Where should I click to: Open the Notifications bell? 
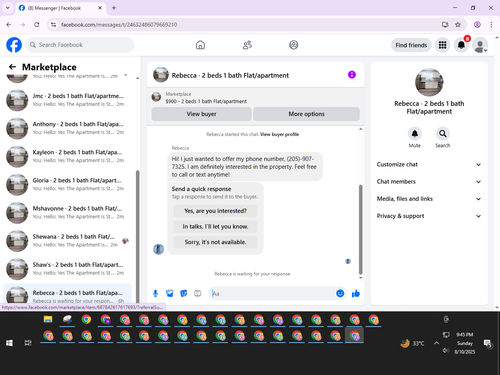461,45
